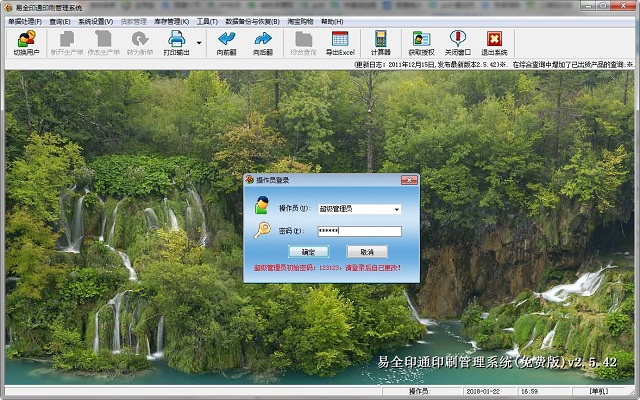
Task: Open the 数据备份与恢复 menu
Action: pos(253,20)
